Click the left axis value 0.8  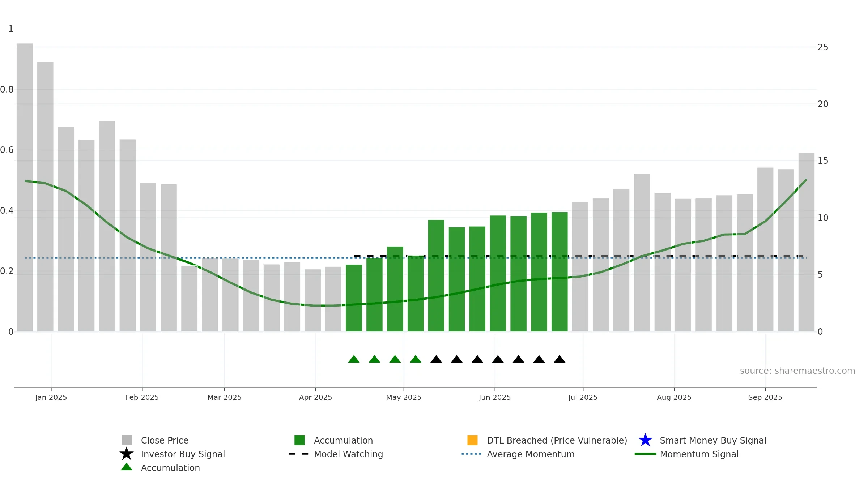coord(7,90)
